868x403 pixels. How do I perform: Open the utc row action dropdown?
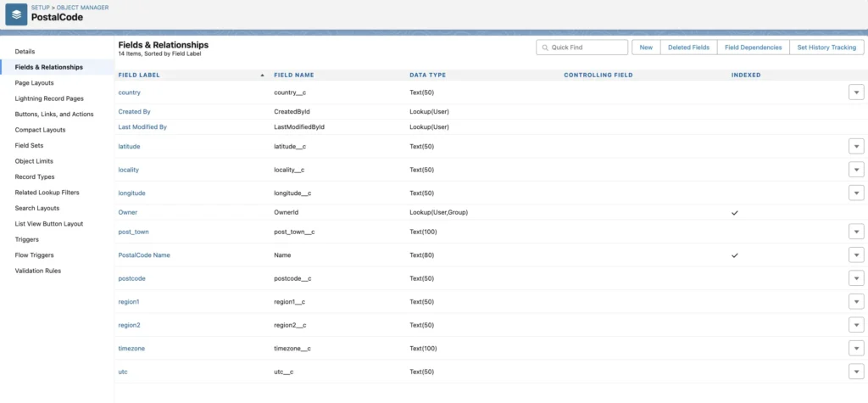click(x=856, y=372)
